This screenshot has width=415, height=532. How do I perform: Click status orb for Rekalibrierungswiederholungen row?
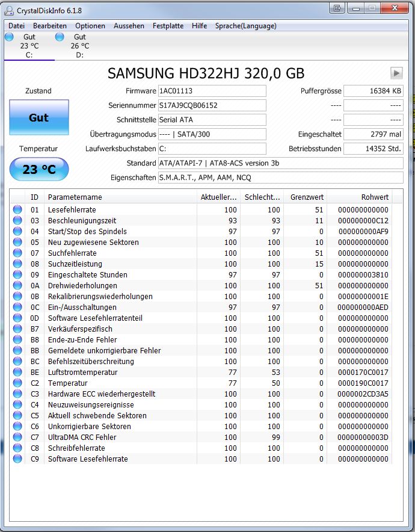(x=17, y=296)
